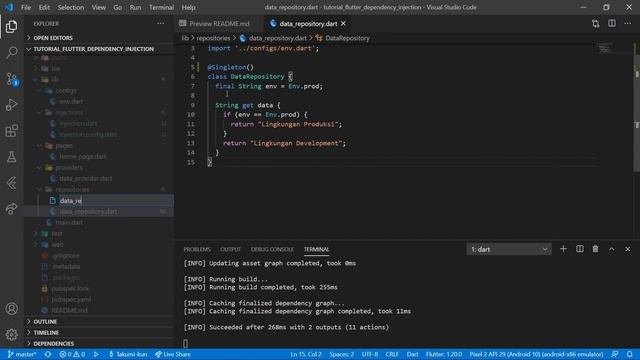640x360 pixels.
Task: Open the Explorer view in activity bar
Action: [11, 27]
